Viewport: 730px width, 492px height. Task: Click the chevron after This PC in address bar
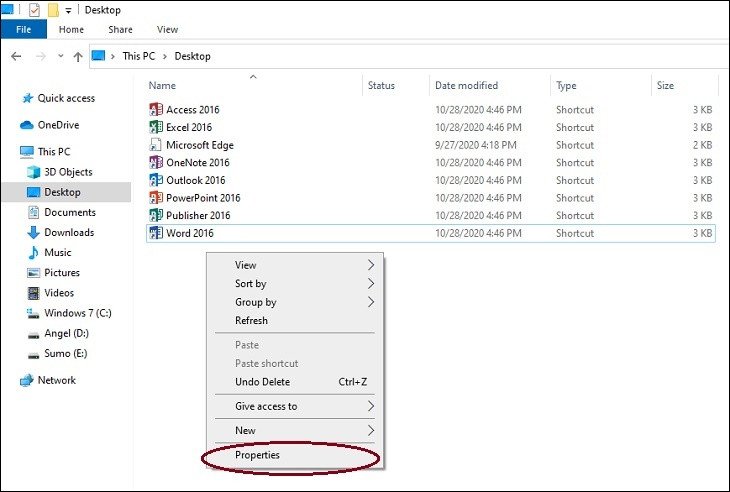(x=165, y=56)
